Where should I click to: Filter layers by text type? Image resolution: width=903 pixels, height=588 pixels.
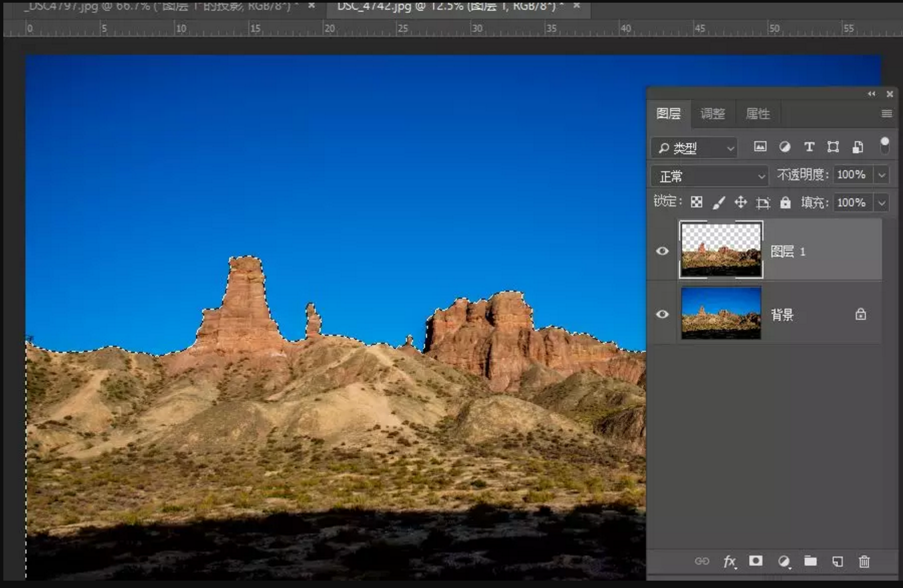[809, 147]
